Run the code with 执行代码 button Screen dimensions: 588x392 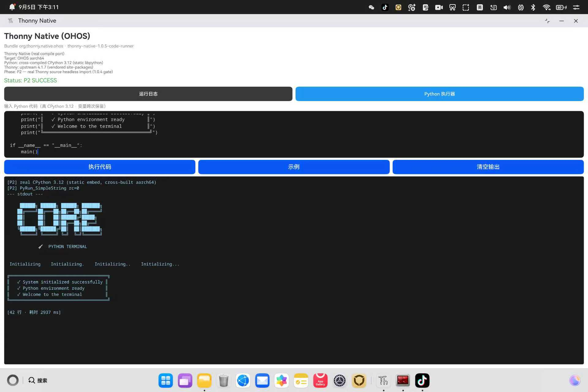(x=100, y=167)
